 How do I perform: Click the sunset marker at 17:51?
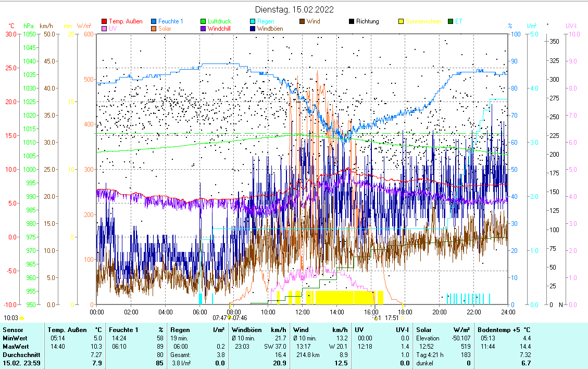pyautogui.click(x=402, y=317)
